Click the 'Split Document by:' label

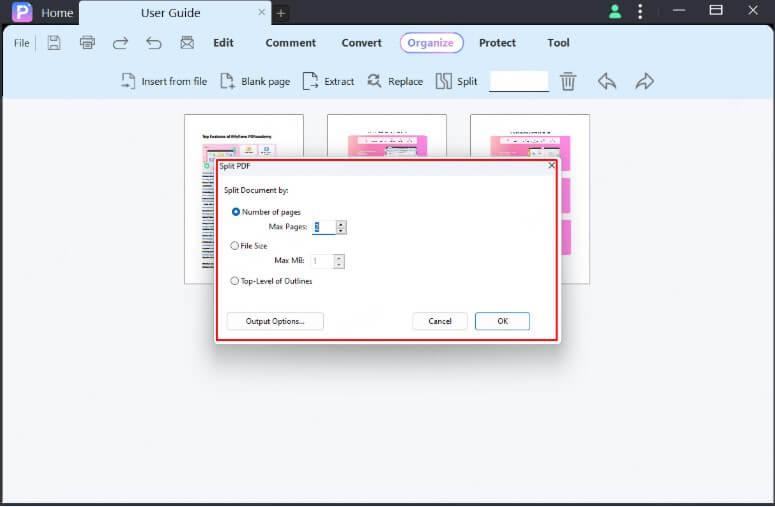point(256,190)
